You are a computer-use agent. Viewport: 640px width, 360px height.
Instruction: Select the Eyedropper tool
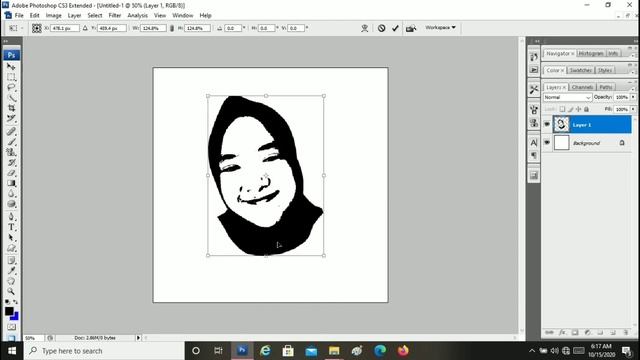click(x=11, y=271)
